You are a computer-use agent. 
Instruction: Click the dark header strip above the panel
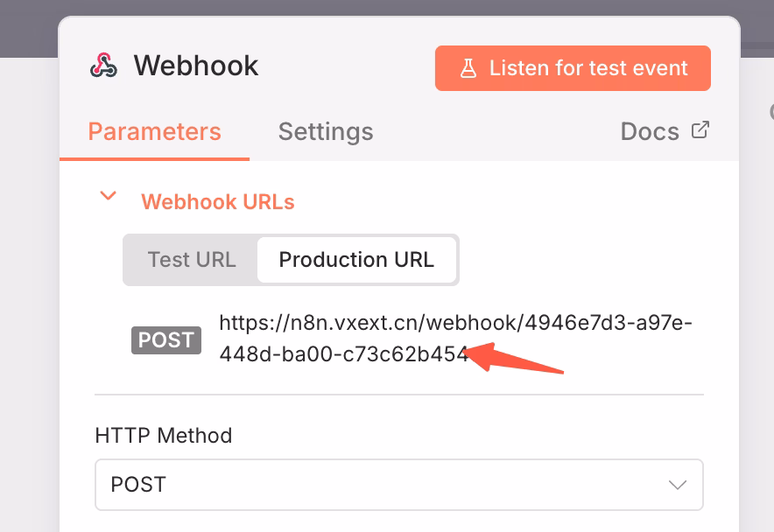coord(26,26)
